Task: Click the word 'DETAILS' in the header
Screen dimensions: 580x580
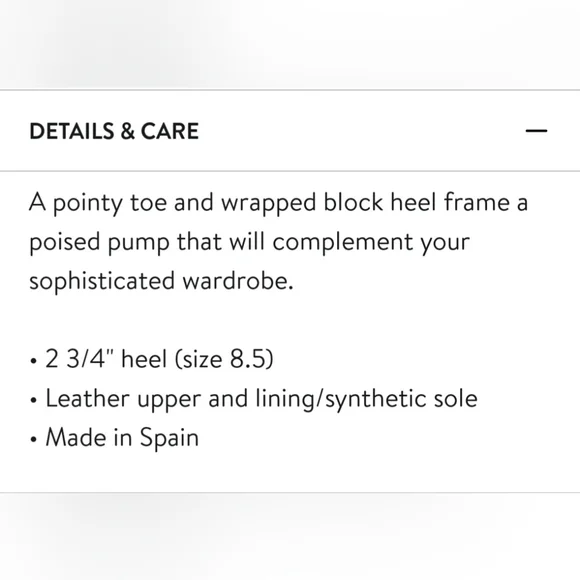Action: coord(72,131)
